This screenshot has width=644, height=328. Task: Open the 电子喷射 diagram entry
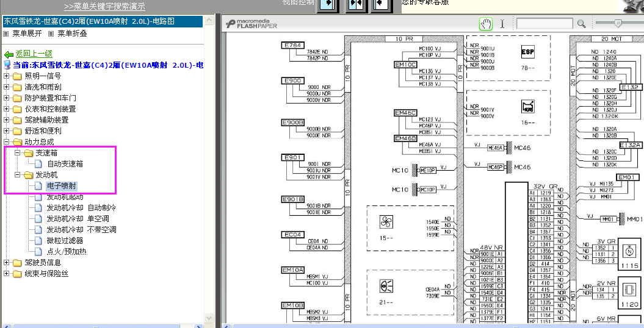[x=61, y=186]
